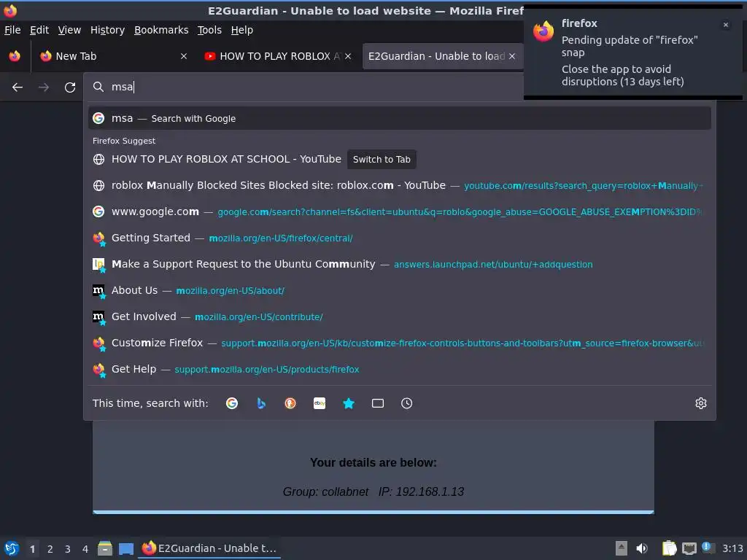Open the taskbar application menu
Image resolution: width=747 pixels, height=560 pixels.
click(x=12, y=548)
